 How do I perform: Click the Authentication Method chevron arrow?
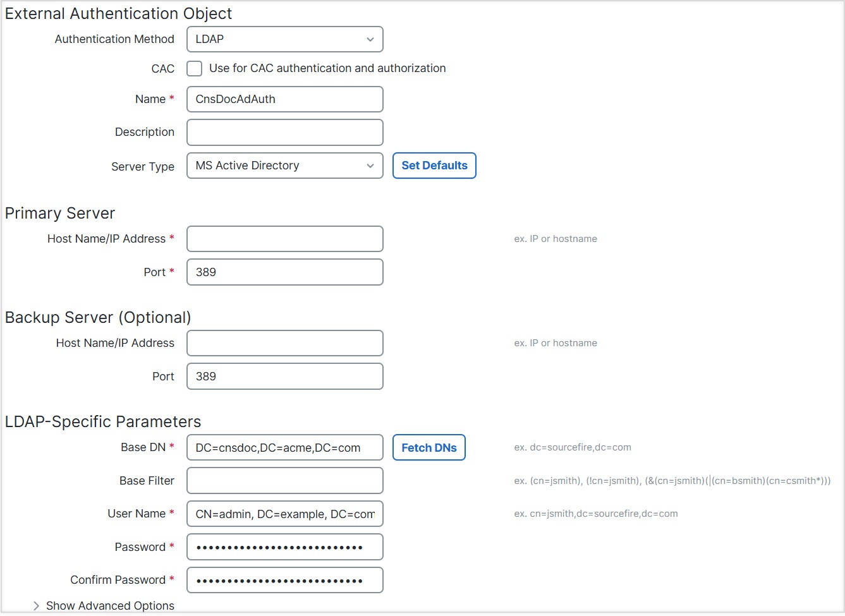370,39
